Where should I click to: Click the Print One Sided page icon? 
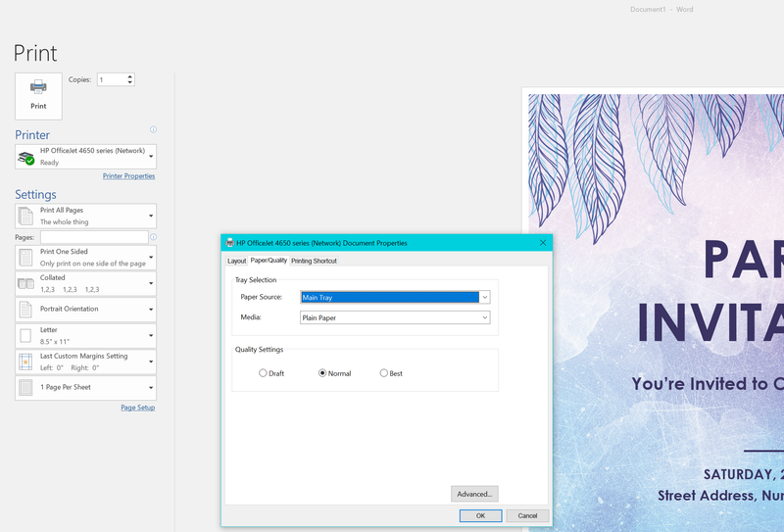[26, 257]
